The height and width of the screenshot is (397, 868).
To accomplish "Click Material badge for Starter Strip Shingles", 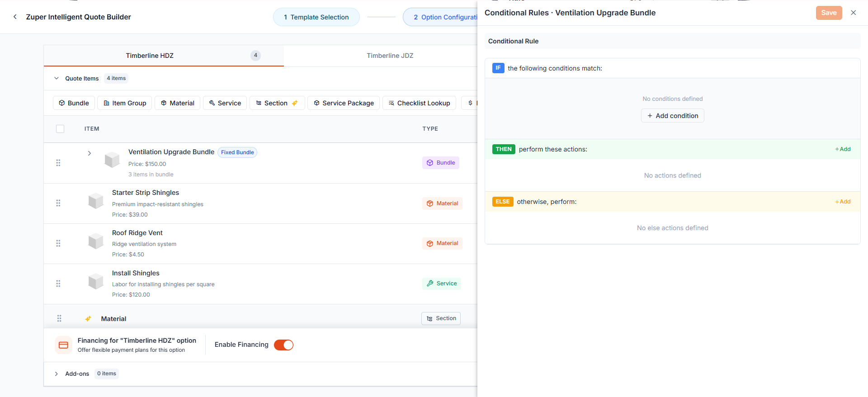I will [x=442, y=203].
